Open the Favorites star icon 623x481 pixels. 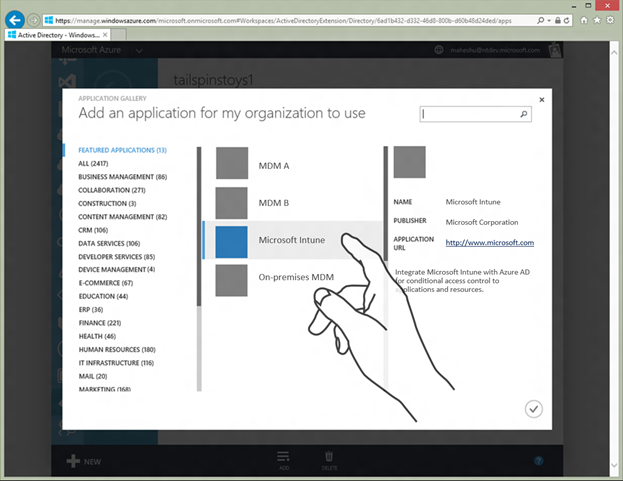(597, 20)
